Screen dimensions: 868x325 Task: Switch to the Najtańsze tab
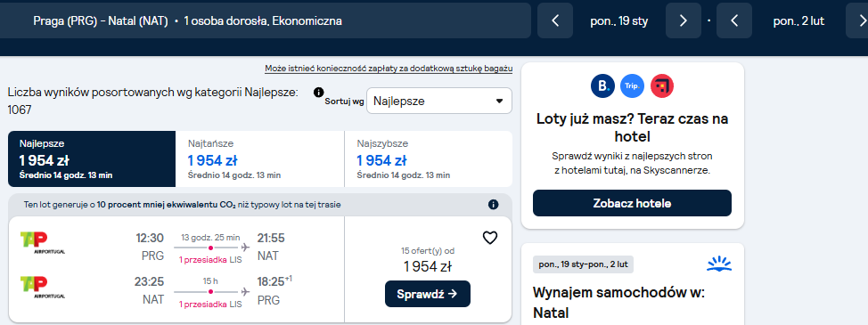259,159
